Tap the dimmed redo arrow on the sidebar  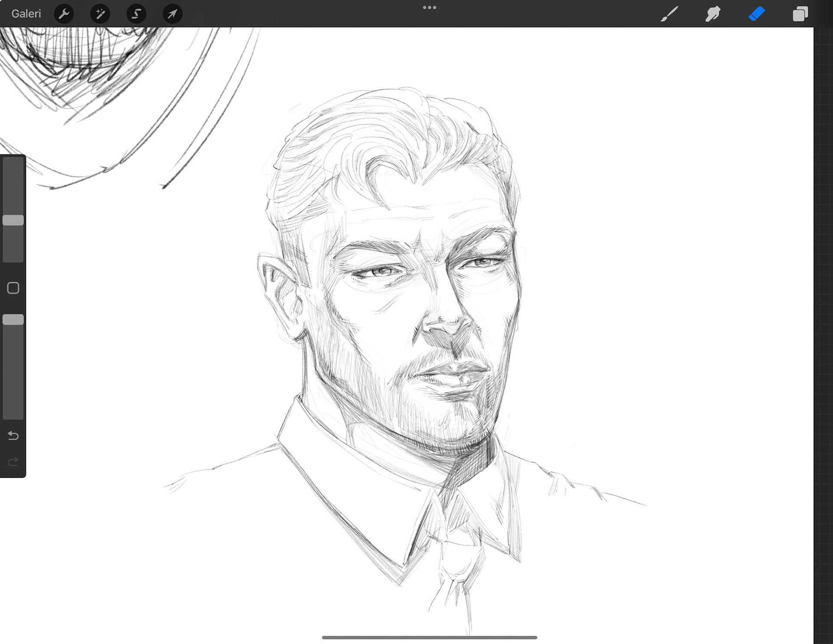(13, 461)
